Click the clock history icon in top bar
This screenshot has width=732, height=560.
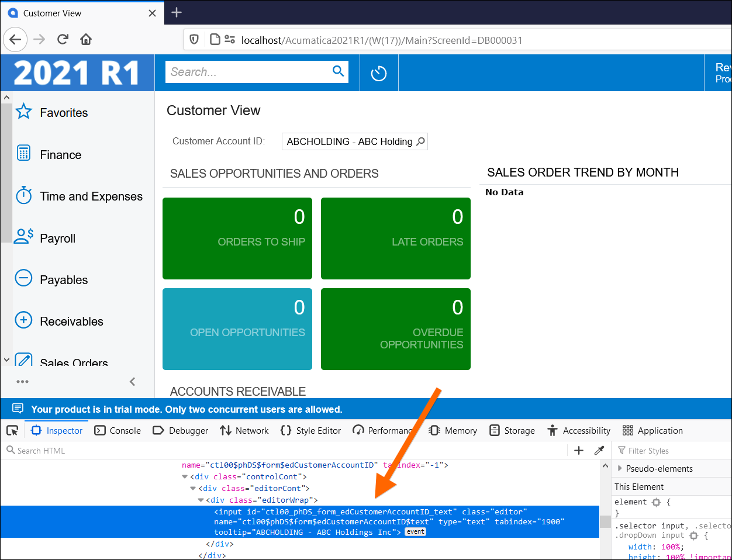(x=379, y=74)
